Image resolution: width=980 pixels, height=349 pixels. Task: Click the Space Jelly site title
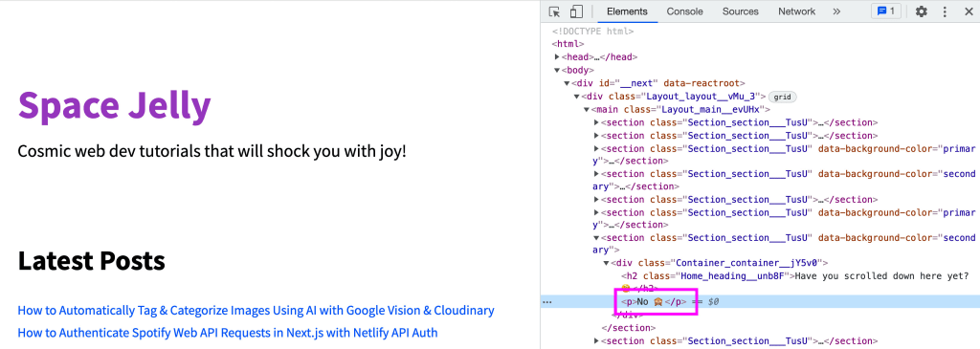click(x=115, y=105)
